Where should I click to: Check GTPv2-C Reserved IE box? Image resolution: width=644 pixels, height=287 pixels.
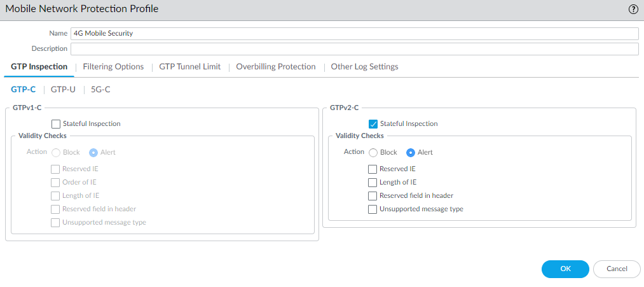click(x=373, y=169)
